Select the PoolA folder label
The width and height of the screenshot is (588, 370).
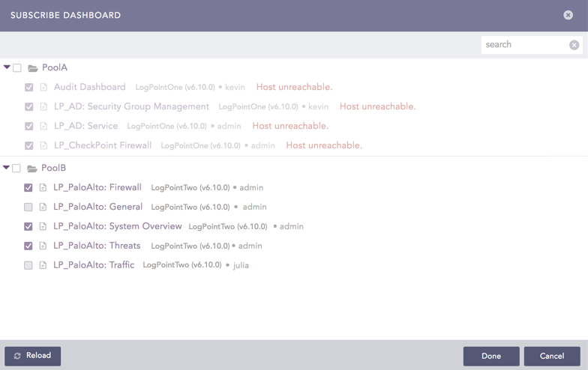tap(55, 67)
